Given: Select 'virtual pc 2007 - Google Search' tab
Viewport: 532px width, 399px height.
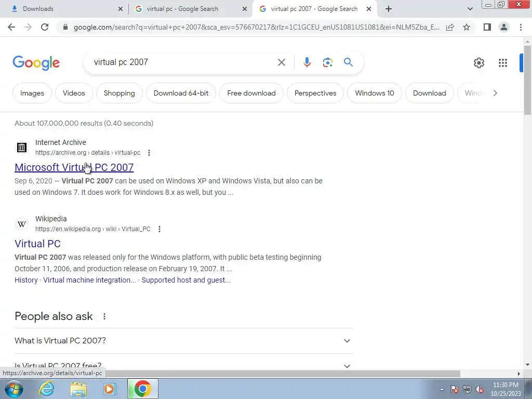Looking at the screenshot, I should 314,9.
